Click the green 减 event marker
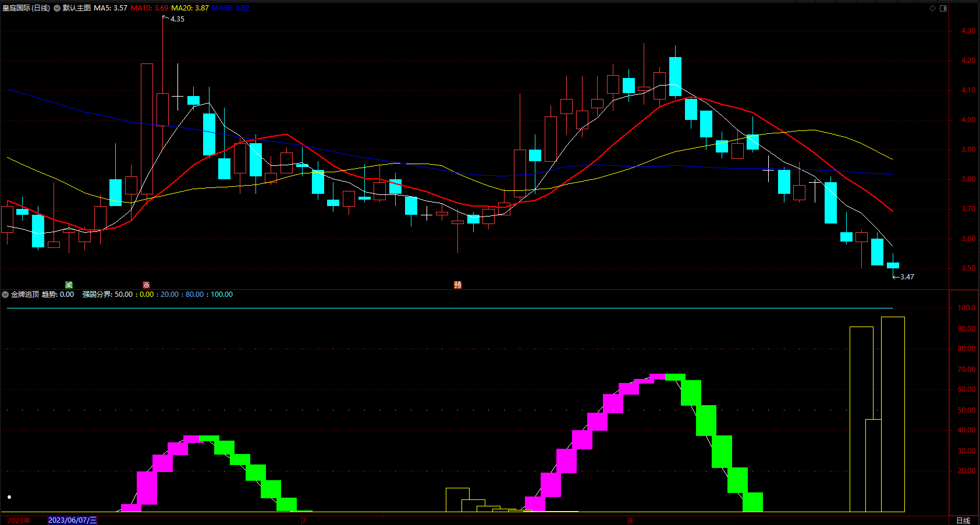The height and width of the screenshot is (525, 980). [69, 285]
